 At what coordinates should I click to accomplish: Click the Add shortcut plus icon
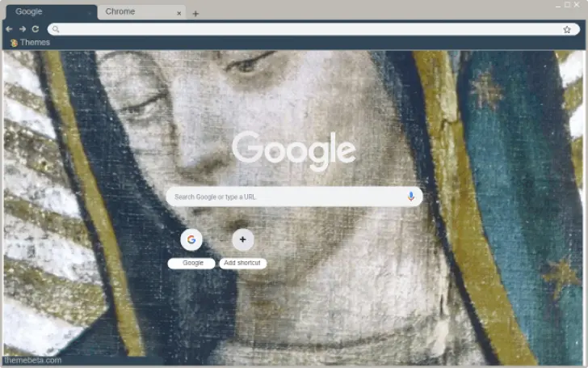[x=242, y=240]
